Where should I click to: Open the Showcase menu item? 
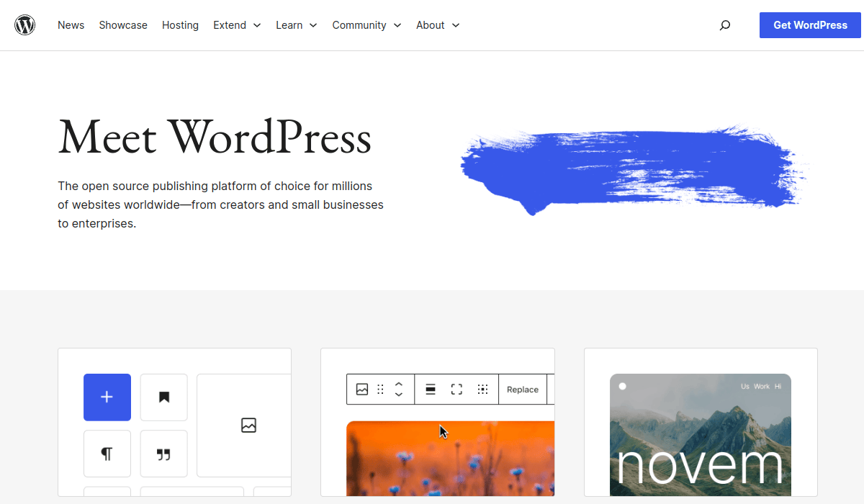coord(123,25)
